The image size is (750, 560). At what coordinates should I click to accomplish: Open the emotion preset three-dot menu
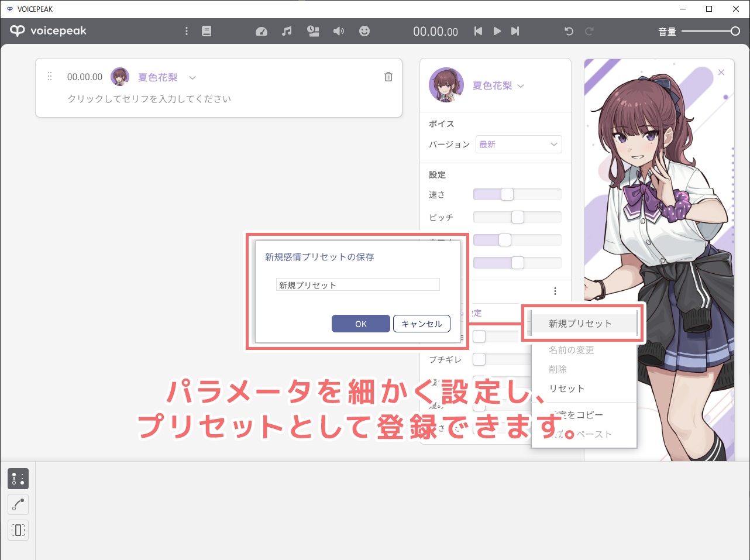pos(555,291)
